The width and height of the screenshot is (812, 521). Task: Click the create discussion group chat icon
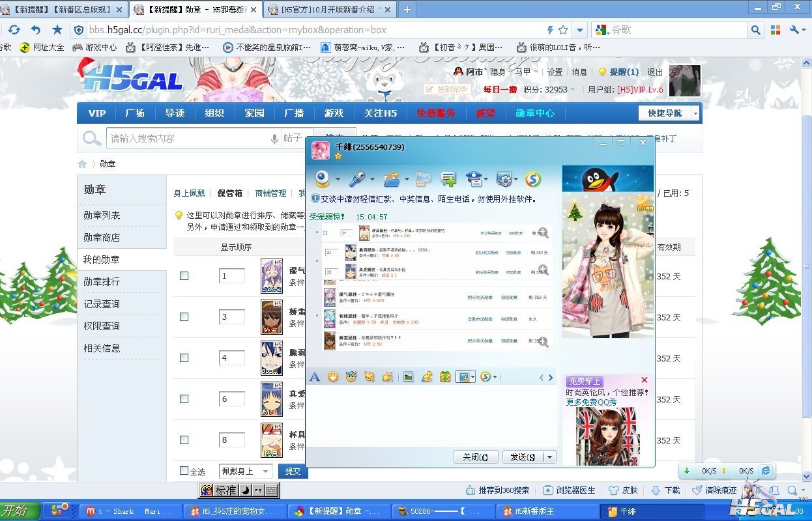pos(448,179)
